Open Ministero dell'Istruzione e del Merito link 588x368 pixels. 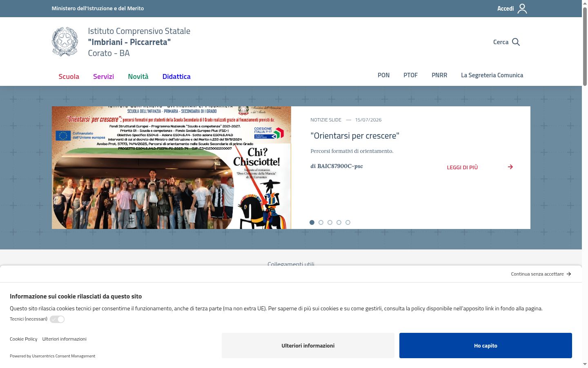coord(98,8)
